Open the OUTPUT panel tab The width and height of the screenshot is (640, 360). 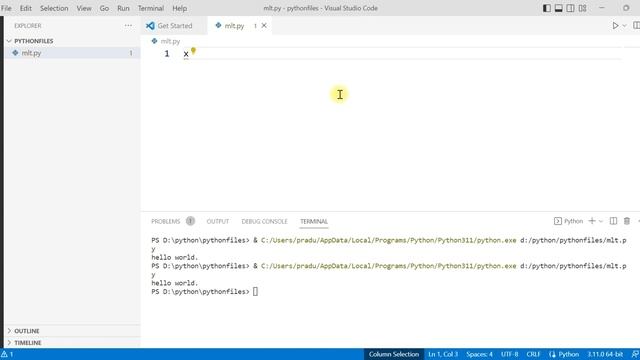(218, 221)
